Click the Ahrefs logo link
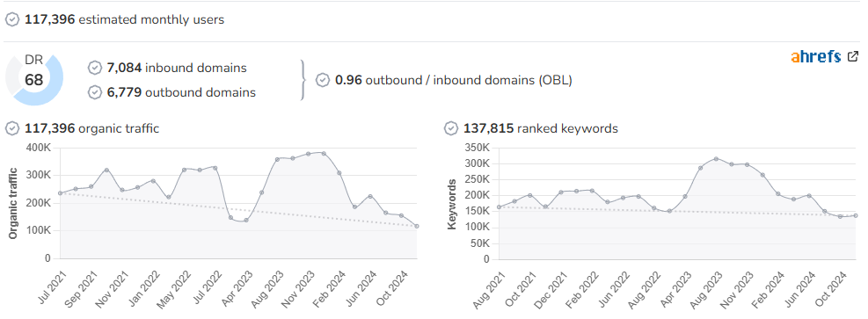This screenshot has height=319, width=868. 816,56
